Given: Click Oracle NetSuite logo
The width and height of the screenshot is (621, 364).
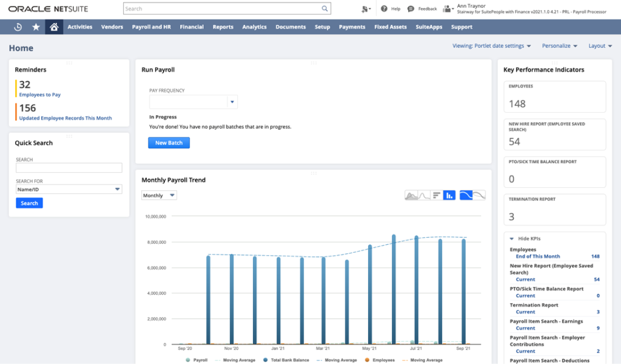Looking at the screenshot, I should click(x=49, y=8).
